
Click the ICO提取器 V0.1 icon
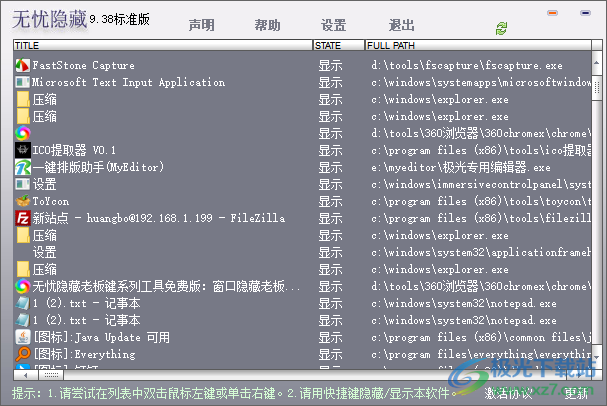tap(22, 150)
